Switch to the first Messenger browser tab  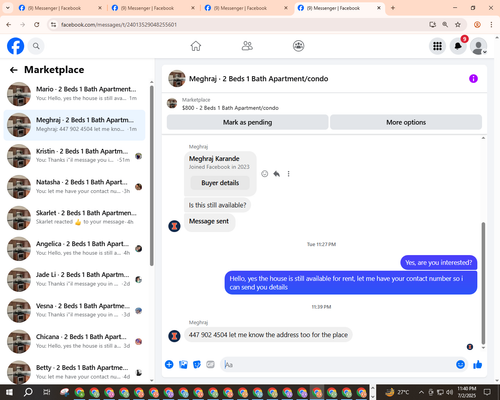pos(60,8)
